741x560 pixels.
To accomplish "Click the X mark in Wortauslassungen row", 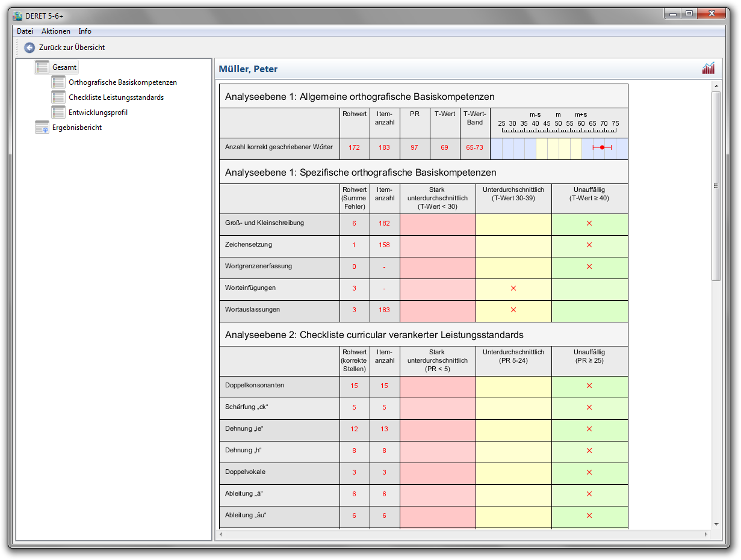I will click(x=513, y=310).
